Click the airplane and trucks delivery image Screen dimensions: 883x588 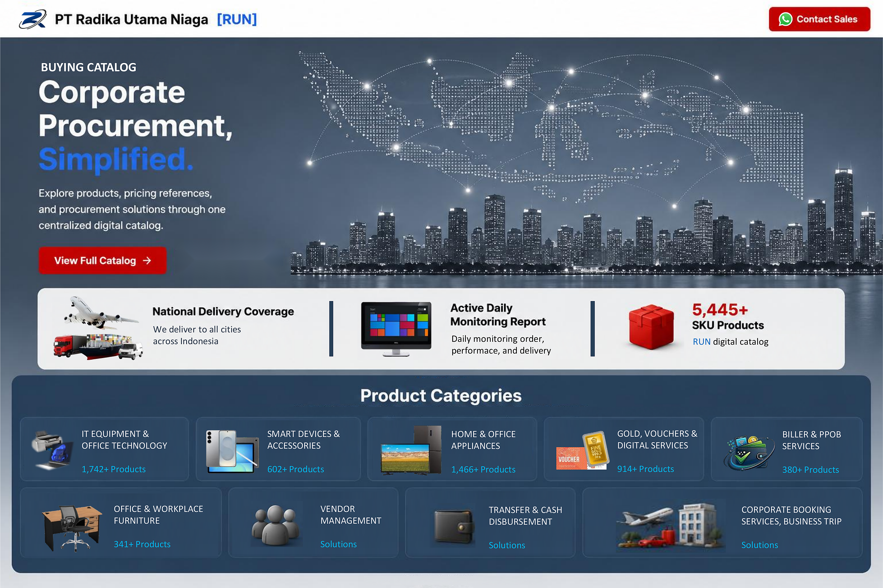(x=98, y=328)
